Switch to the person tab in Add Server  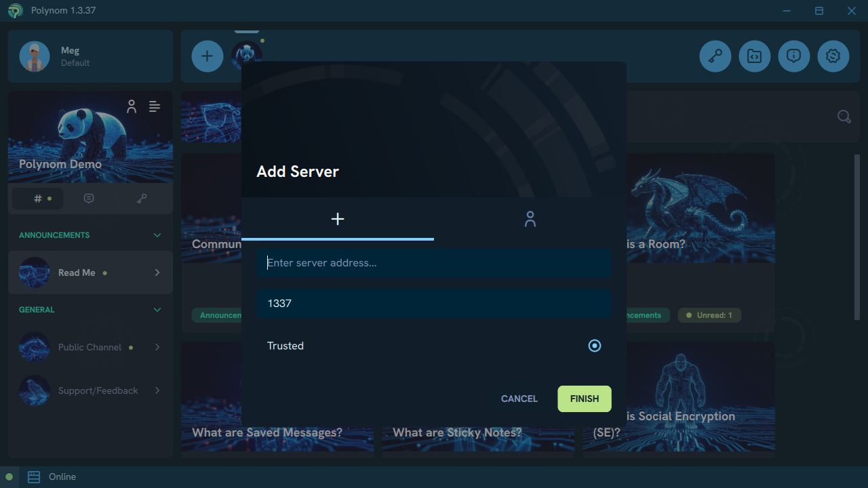[530, 218]
